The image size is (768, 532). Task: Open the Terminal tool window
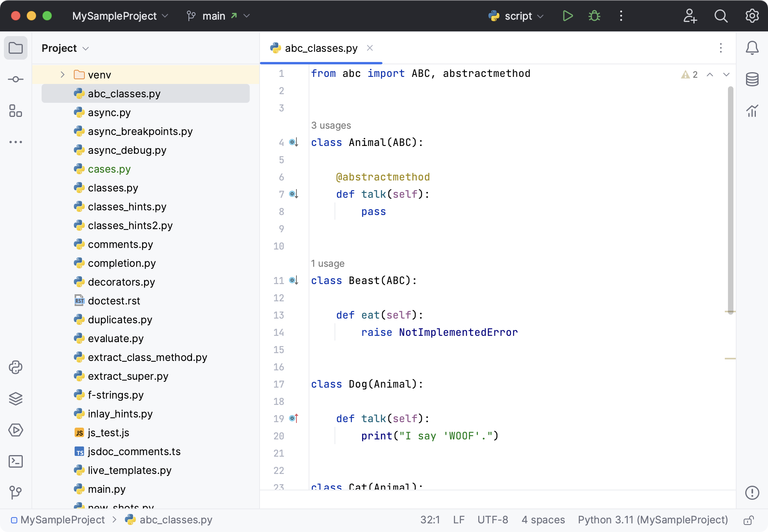16,461
